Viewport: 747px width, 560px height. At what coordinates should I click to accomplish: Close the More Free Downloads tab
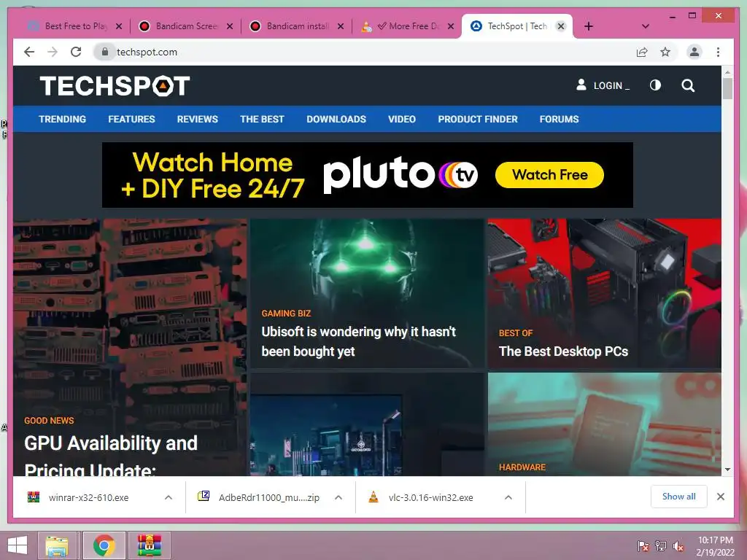click(x=451, y=26)
